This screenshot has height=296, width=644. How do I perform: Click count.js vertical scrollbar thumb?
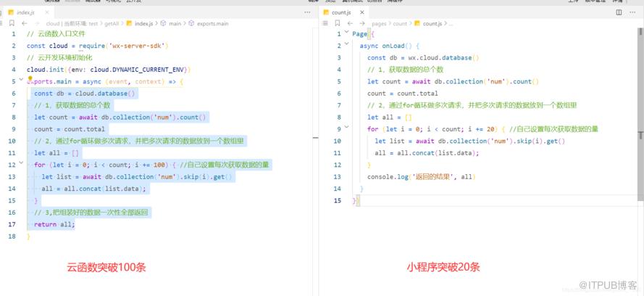tap(640, 115)
